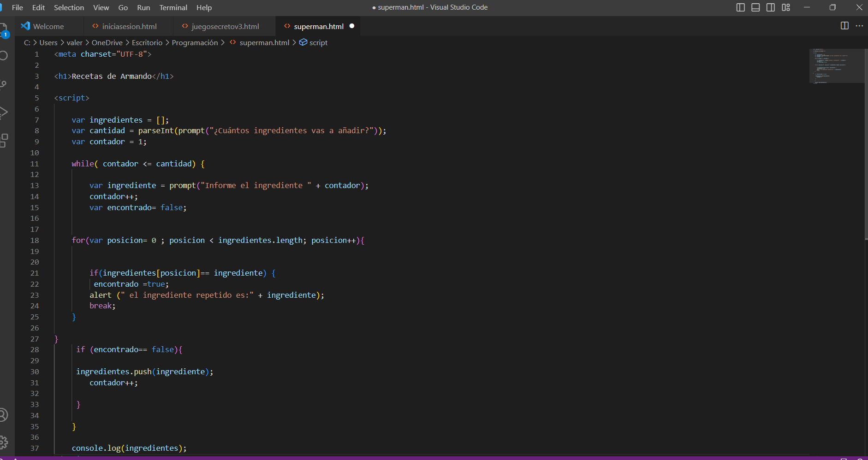The image size is (868, 460).
Task: Open the Manage settings gear
Action: (4, 442)
